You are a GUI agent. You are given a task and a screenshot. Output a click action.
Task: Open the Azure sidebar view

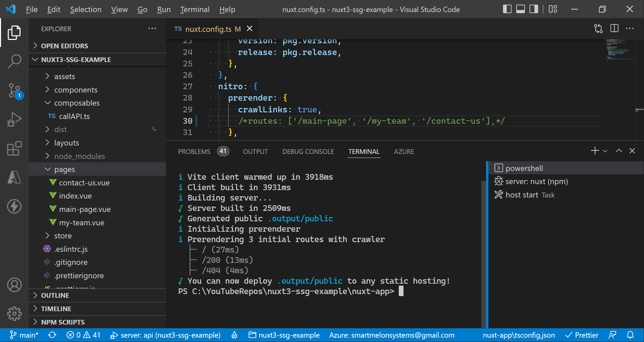pyautogui.click(x=14, y=177)
